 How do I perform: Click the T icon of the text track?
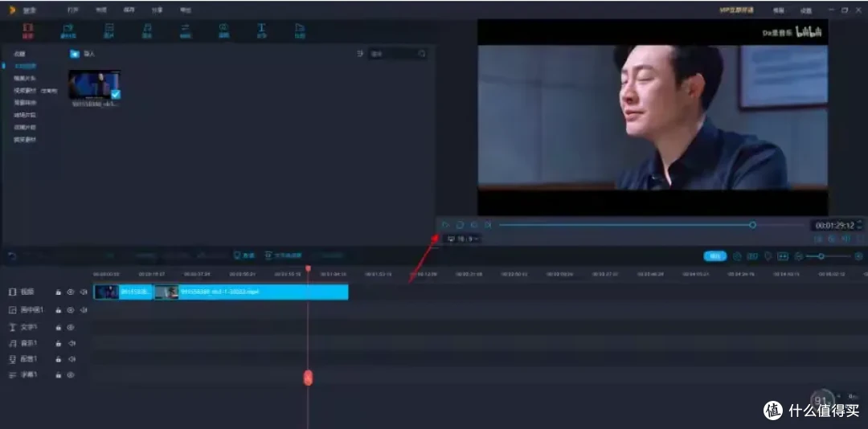point(13,327)
